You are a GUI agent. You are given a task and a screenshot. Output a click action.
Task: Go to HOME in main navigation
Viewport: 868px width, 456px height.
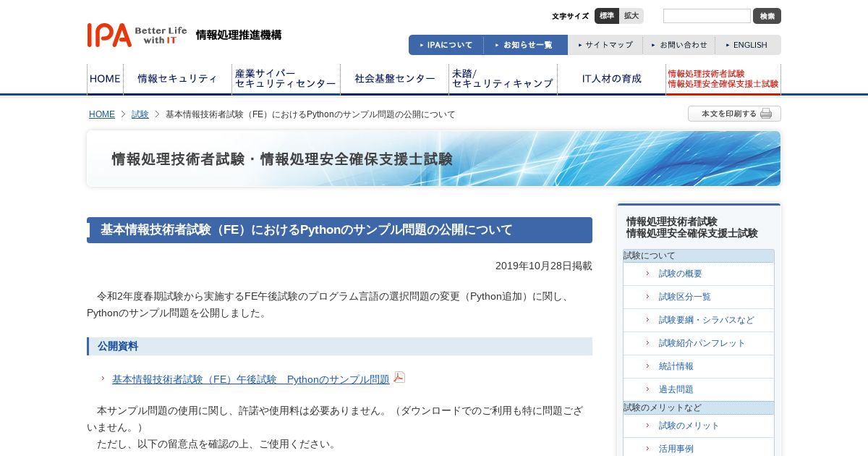pyautogui.click(x=105, y=79)
